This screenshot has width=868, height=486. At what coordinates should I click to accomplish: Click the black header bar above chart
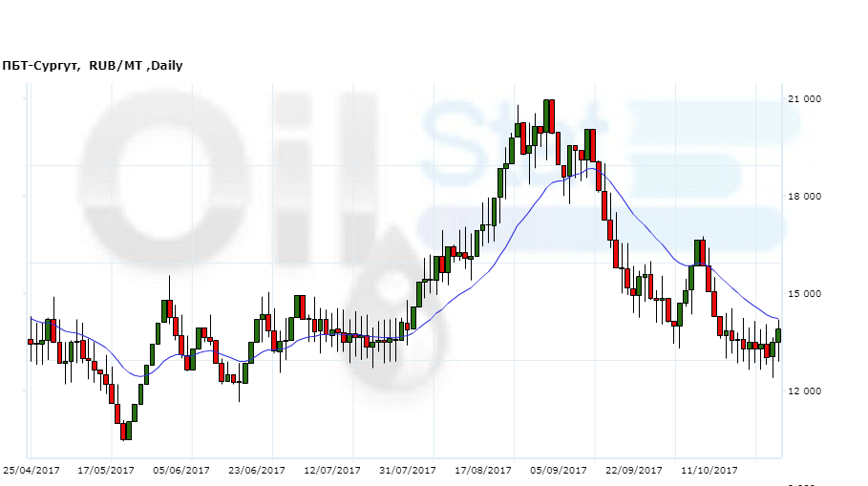point(434,27)
